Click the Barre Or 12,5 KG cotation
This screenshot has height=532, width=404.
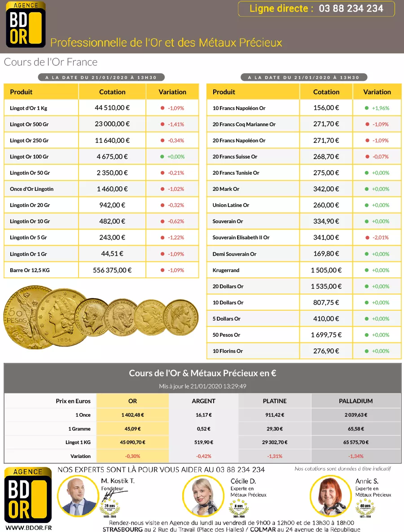tap(113, 270)
